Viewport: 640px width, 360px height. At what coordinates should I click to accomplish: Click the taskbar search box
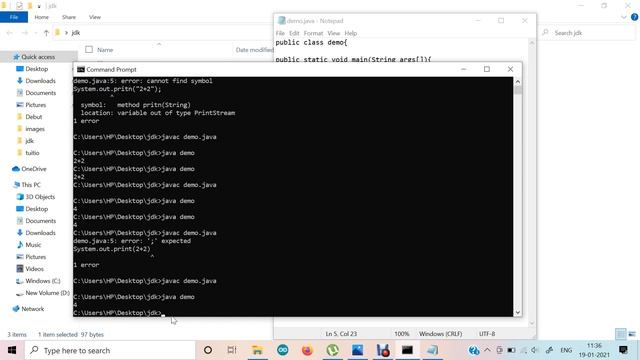point(110,350)
